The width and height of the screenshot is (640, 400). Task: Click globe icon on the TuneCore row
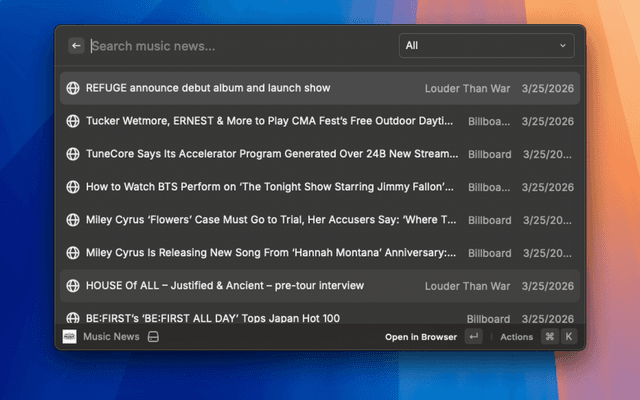[72, 154]
